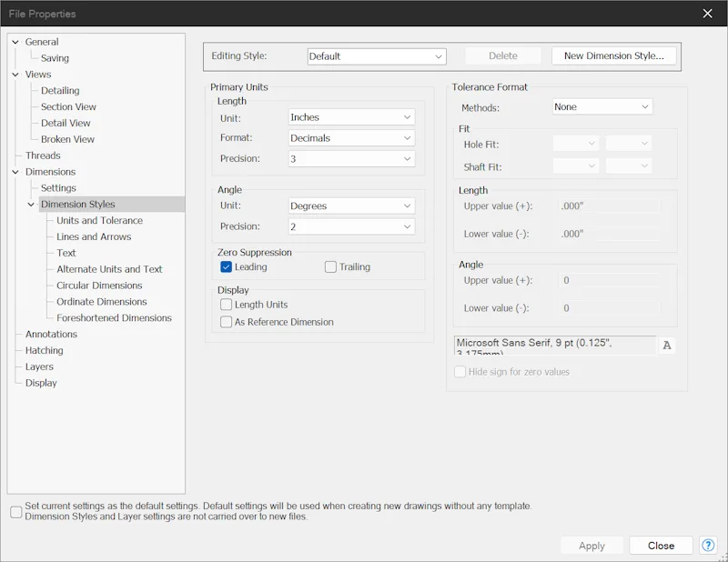Click the Close button

click(661, 546)
